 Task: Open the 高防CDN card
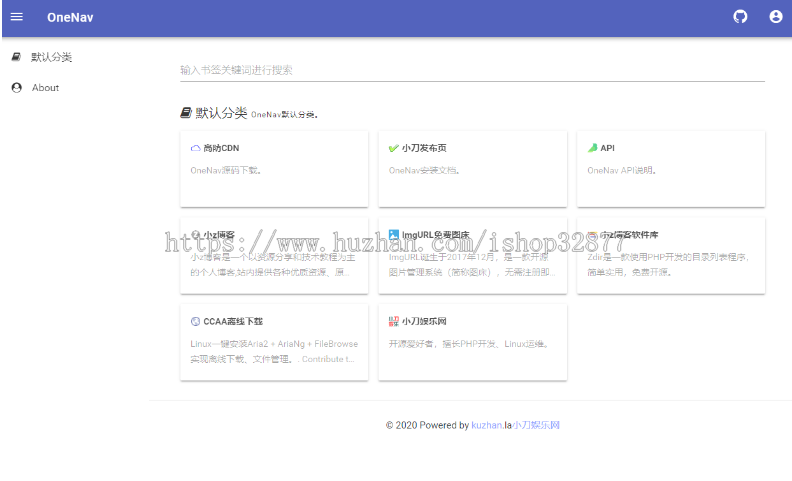274,169
